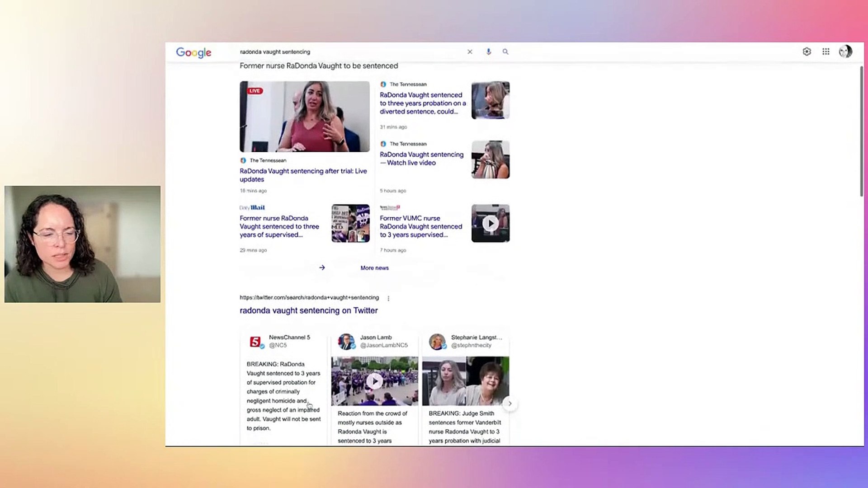Open three-dot menu beside Twitter URL
The width and height of the screenshot is (868, 488).
(388, 298)
